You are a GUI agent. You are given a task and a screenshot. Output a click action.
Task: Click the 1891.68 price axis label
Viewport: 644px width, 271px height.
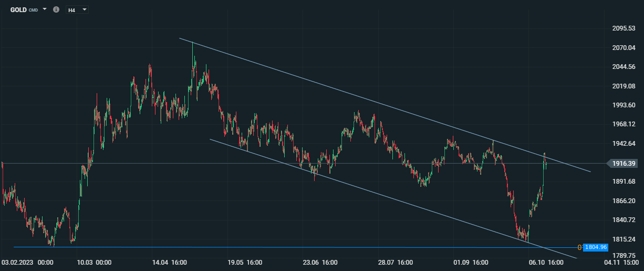point(624,182)
